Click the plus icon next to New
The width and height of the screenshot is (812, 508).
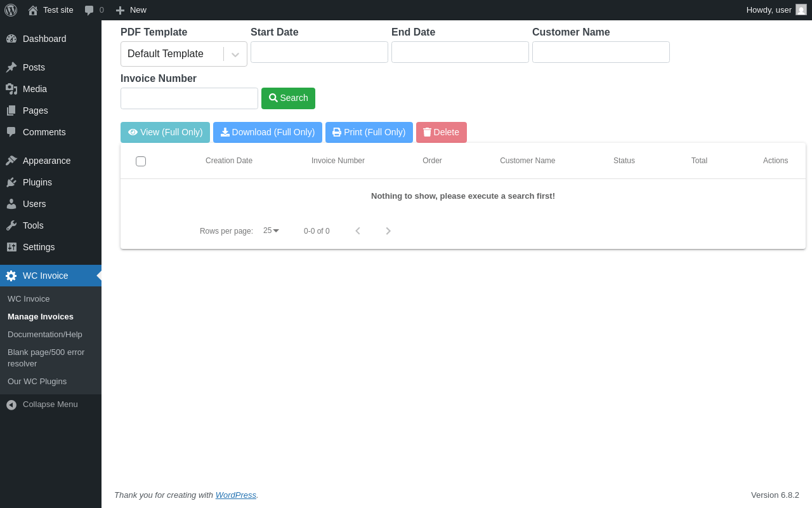(120, 10)
